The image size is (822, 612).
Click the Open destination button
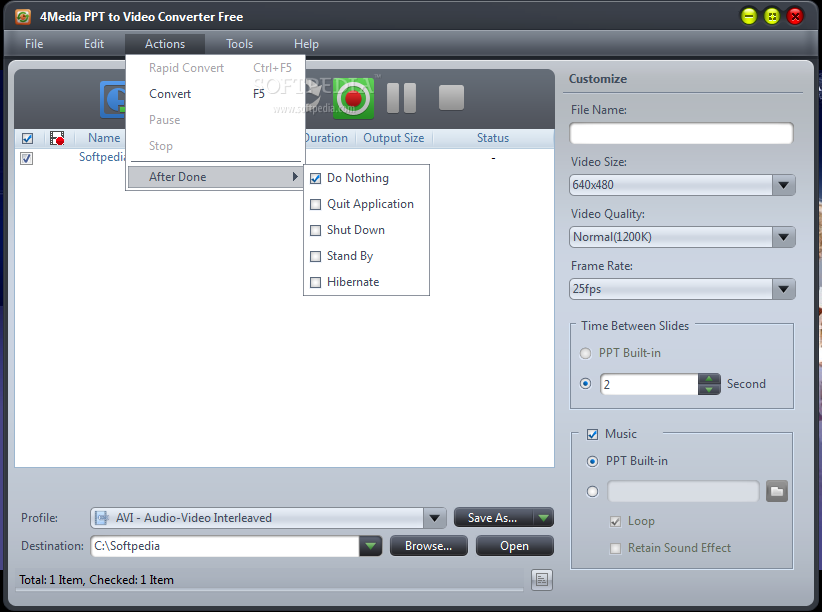coord(514,546)
